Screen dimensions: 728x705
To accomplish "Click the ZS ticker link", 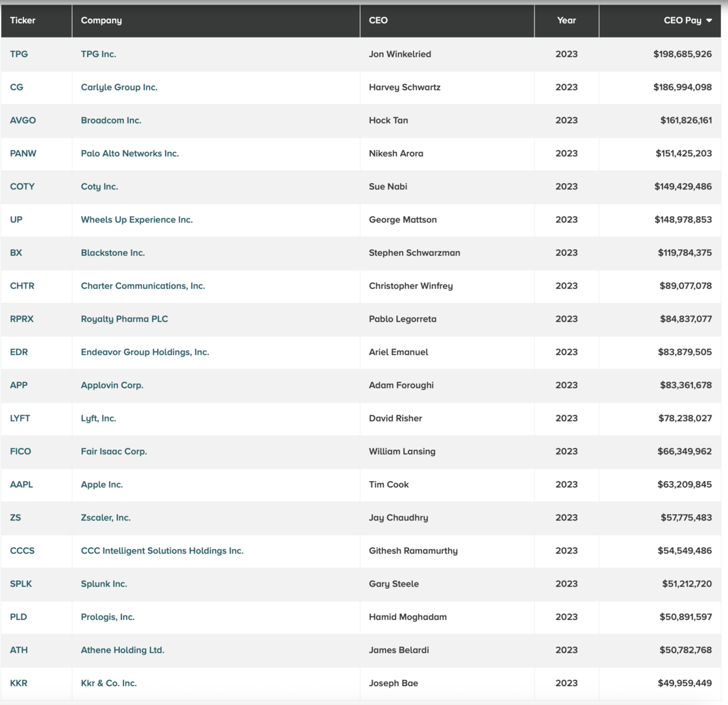I will (x=16, y=517).
